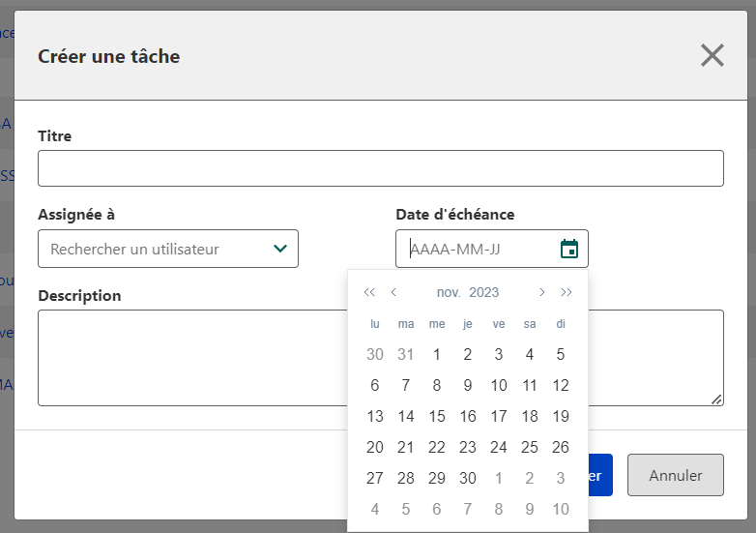Close the Créer une tâche dialog
Screen dimensions: 756x533
712,55
